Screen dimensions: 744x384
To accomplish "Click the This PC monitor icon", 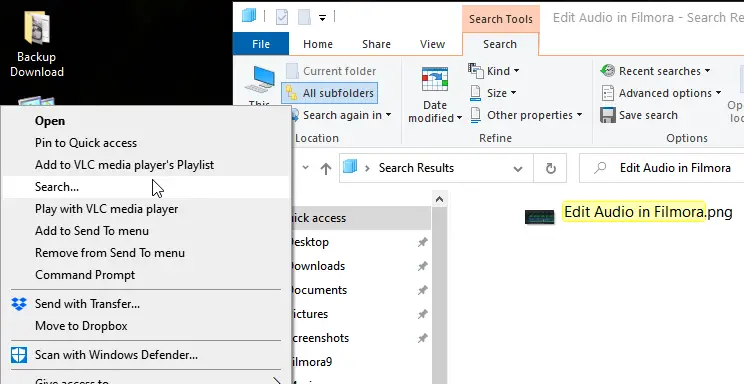I will (x=260, y=79).
